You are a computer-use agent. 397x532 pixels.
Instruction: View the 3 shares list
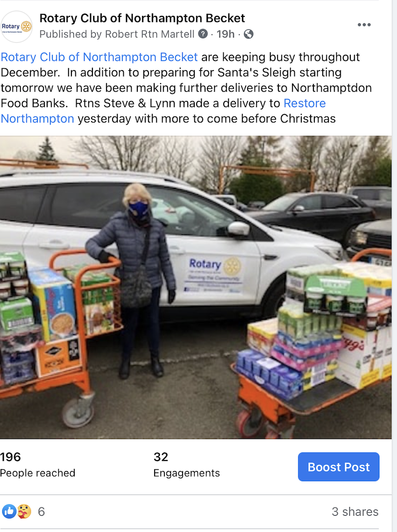(x=355, y=511)
